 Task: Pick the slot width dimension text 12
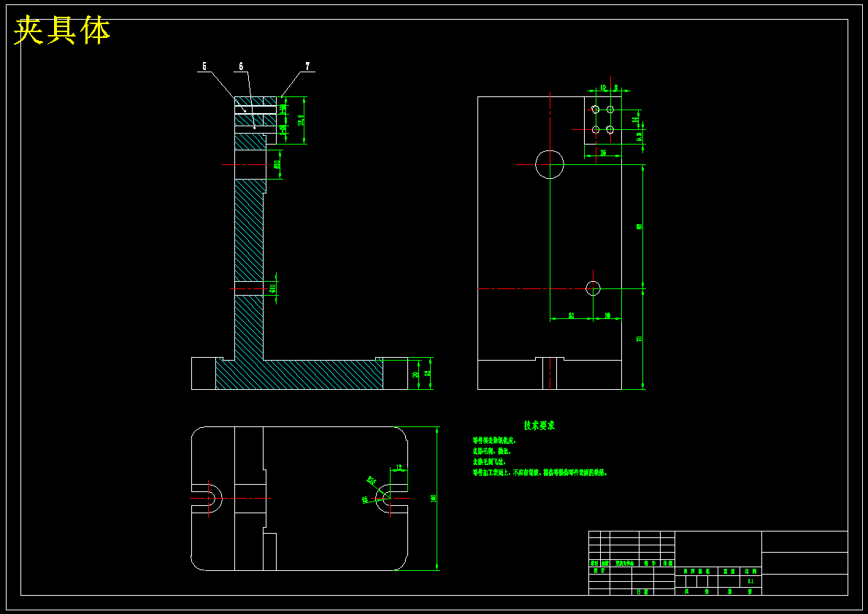click(399, 468)
